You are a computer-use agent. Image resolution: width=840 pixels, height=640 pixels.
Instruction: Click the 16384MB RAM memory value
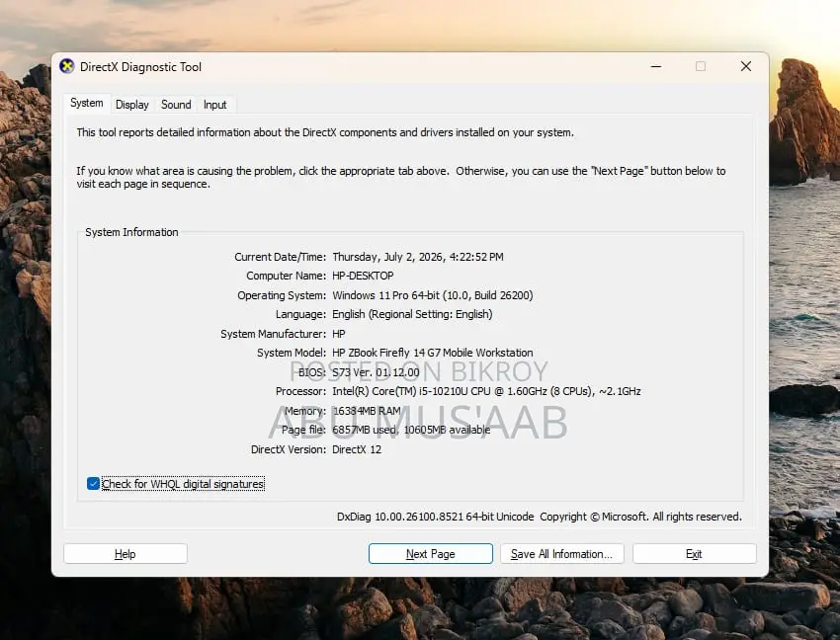(x=367, y=411)
